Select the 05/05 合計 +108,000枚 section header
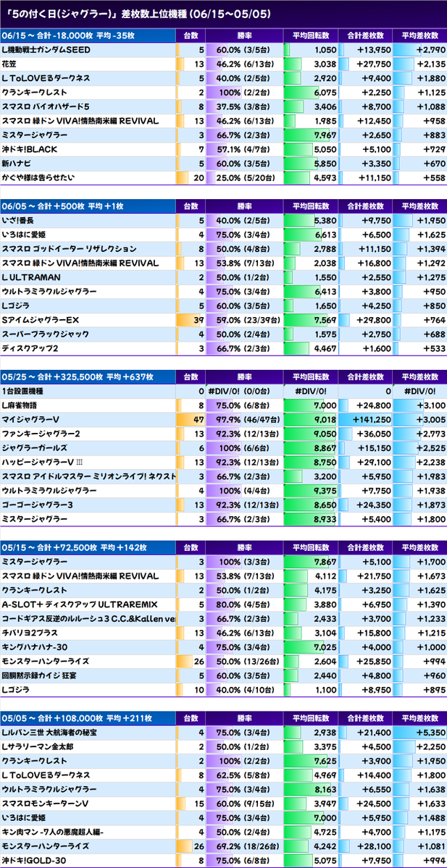Image resolution: width=447 pixels, height=868 pixels. pos(88,718)
